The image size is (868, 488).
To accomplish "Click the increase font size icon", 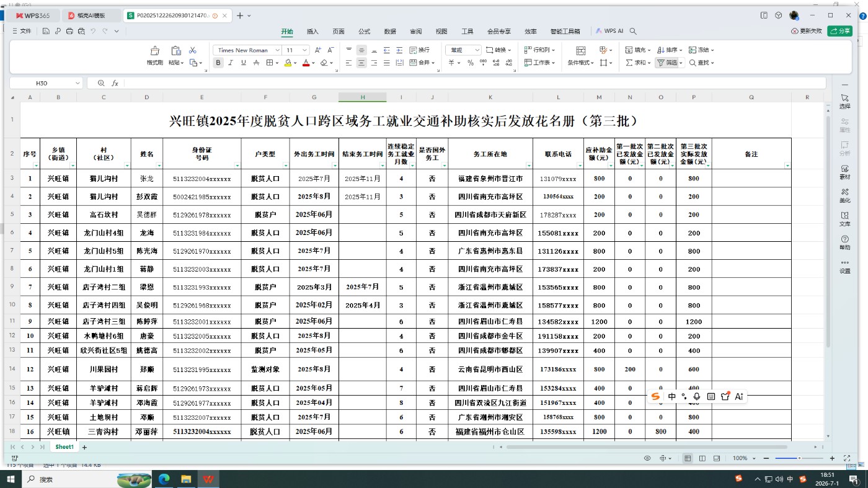I will pos(318,50).
